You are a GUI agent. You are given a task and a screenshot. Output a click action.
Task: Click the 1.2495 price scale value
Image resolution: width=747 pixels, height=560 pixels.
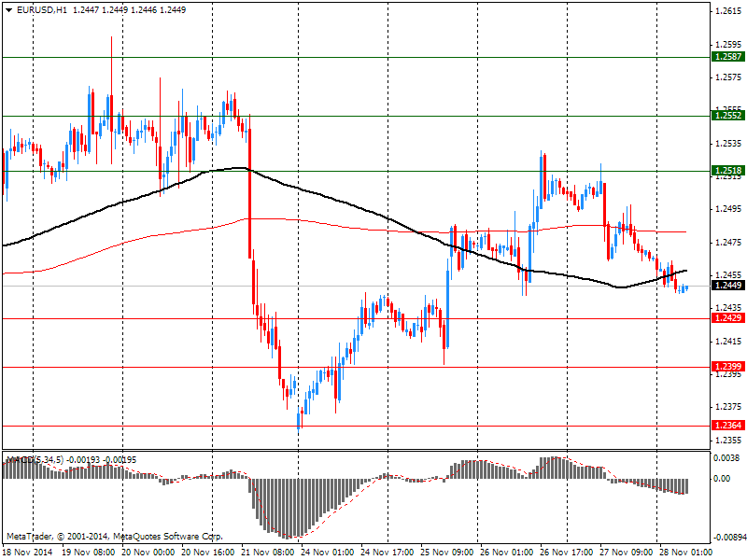[x=729, y=209]
